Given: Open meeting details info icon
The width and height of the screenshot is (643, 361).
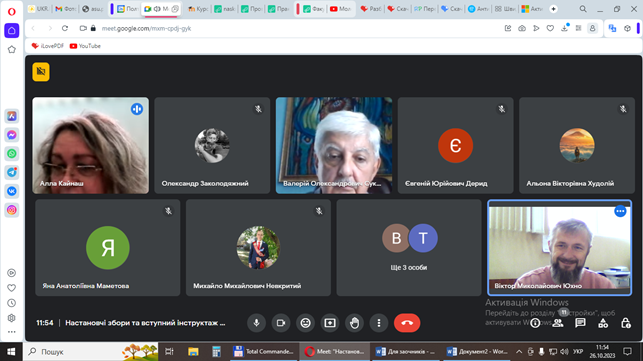Looking at the screenshot, I should [x=535, y=323].
